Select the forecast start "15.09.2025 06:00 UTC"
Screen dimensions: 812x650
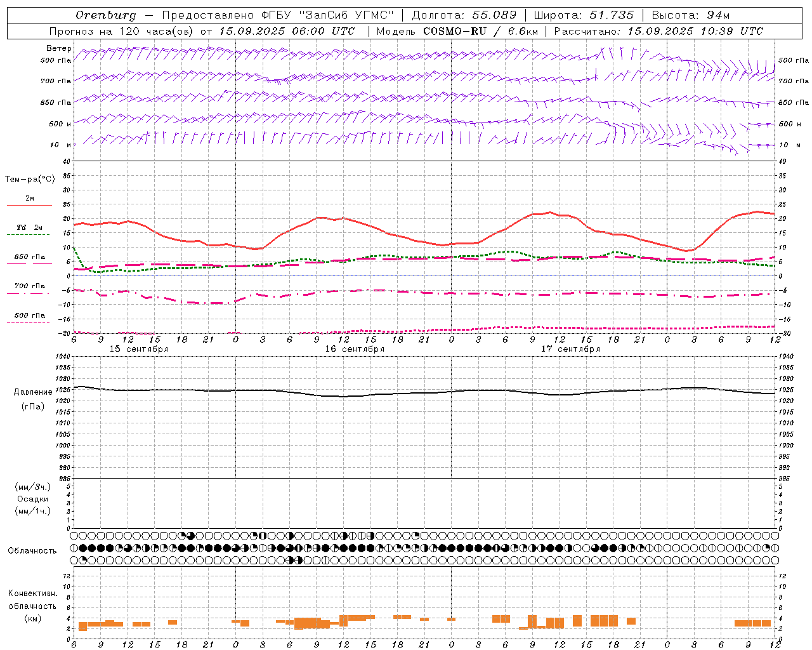(x=286, y=31)
